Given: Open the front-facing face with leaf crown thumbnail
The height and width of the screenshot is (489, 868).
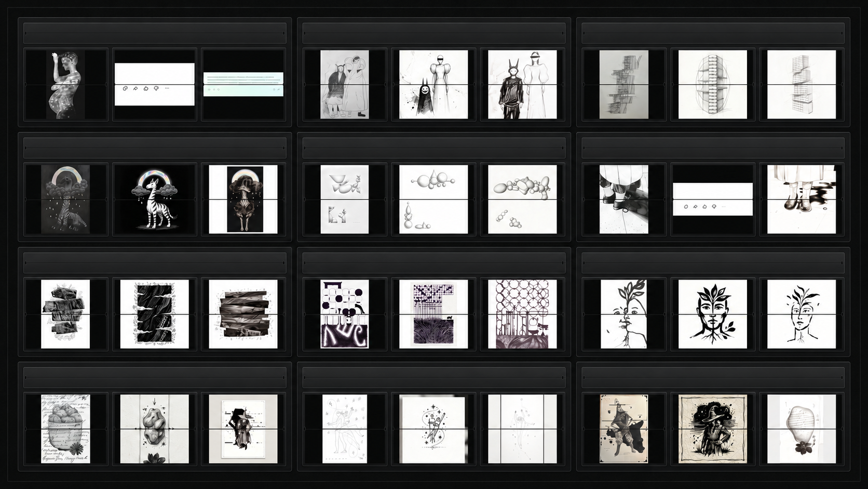Looking at the screenshot, I should click(713, 314).
